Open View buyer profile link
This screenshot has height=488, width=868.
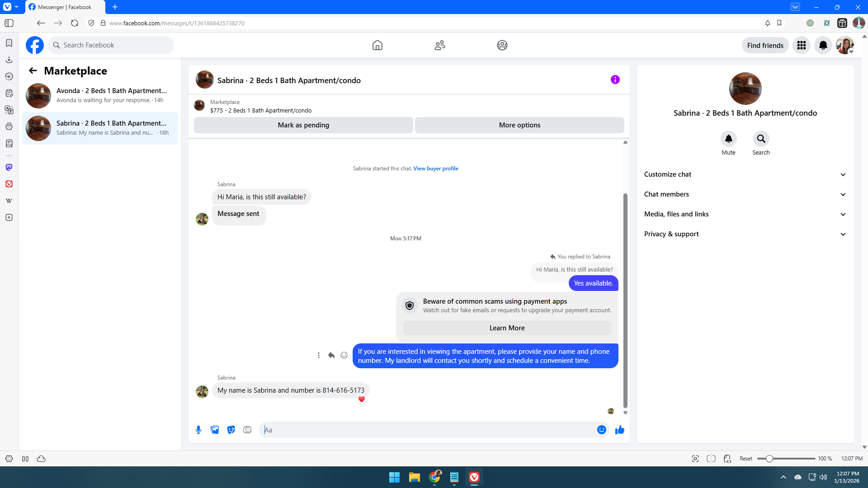pyautogui.click(x=435, y=169)
